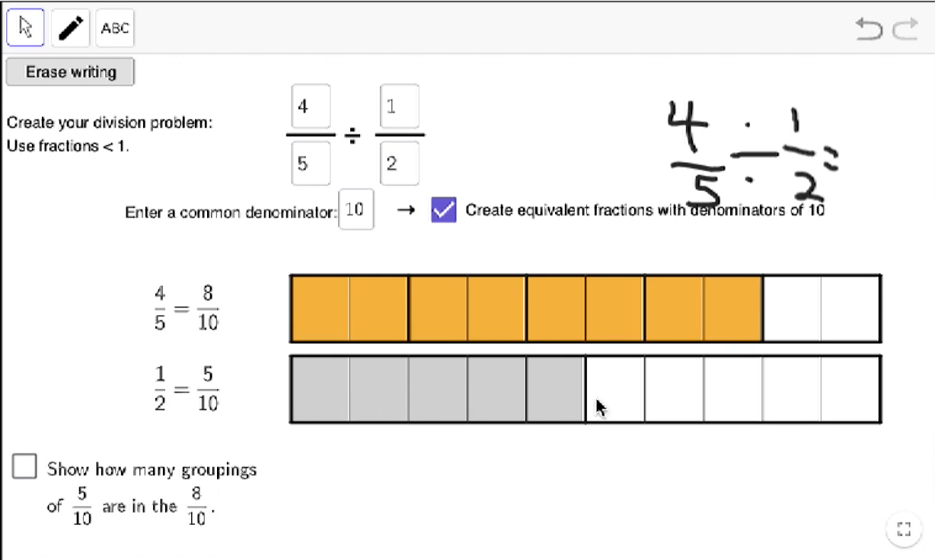Click the last white cell of orange bar
Image resolution: width=935 pixels, height=560 pixels.
(x=850, y=309)
